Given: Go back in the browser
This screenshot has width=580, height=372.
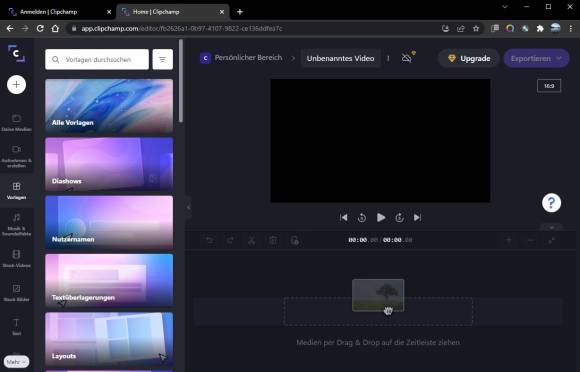Looking at the screenshot, I should [10, 28].
